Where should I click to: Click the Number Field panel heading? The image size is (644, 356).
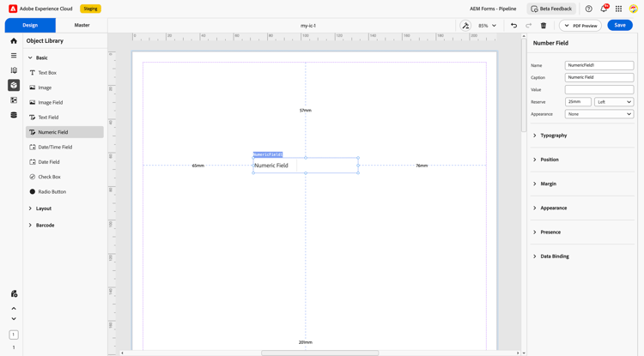click(550, 43)
